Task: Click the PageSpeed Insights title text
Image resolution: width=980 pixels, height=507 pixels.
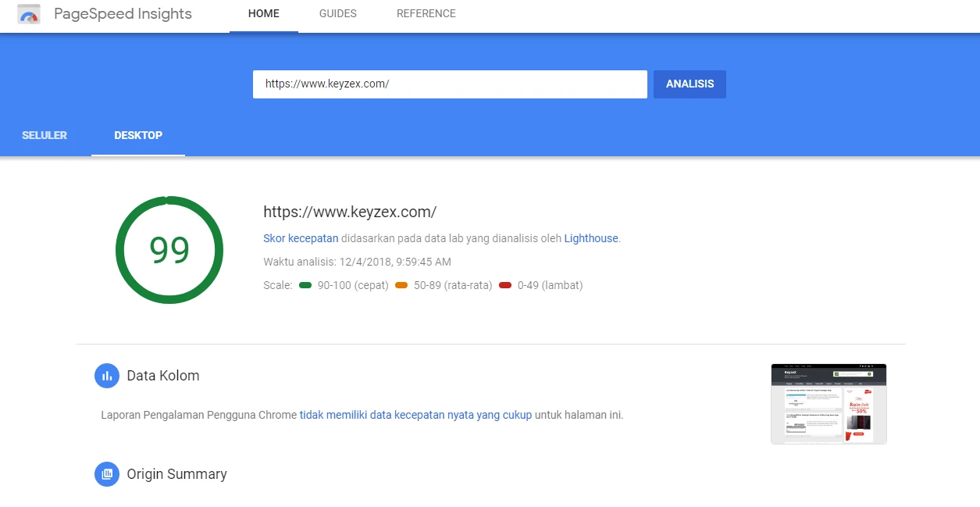Action: click(123, 14)
